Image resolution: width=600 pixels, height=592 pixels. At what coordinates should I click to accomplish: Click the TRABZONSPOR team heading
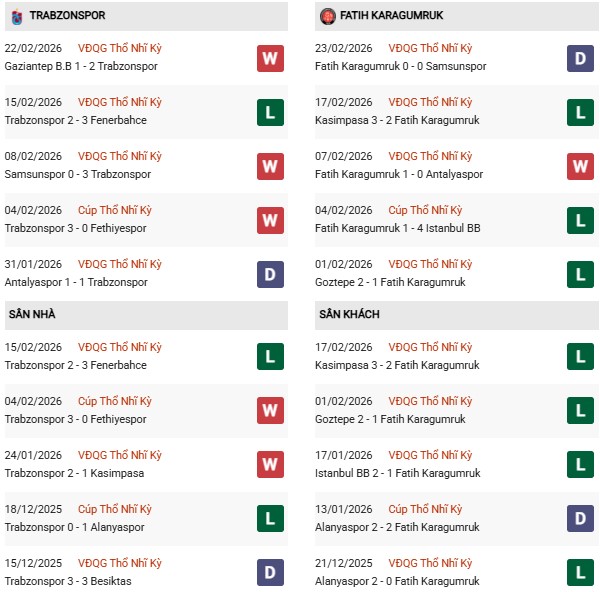[69, 16]
